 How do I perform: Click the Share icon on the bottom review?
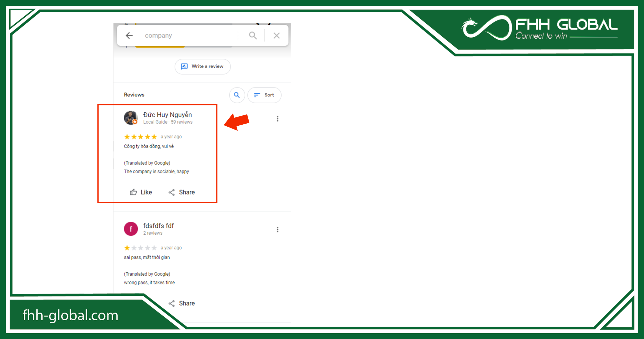pos(171,303)
